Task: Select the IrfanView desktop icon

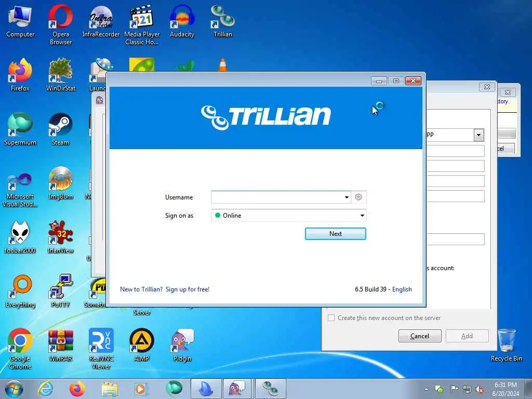Action: click(61, 237)
